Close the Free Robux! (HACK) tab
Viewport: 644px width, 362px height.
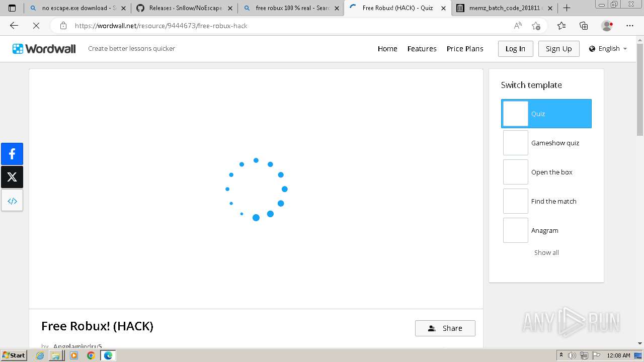443,8
